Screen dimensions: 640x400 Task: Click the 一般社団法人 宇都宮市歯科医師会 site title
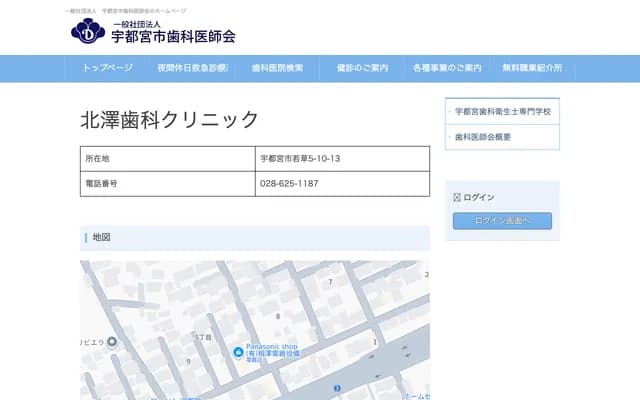tap(173, 32)
